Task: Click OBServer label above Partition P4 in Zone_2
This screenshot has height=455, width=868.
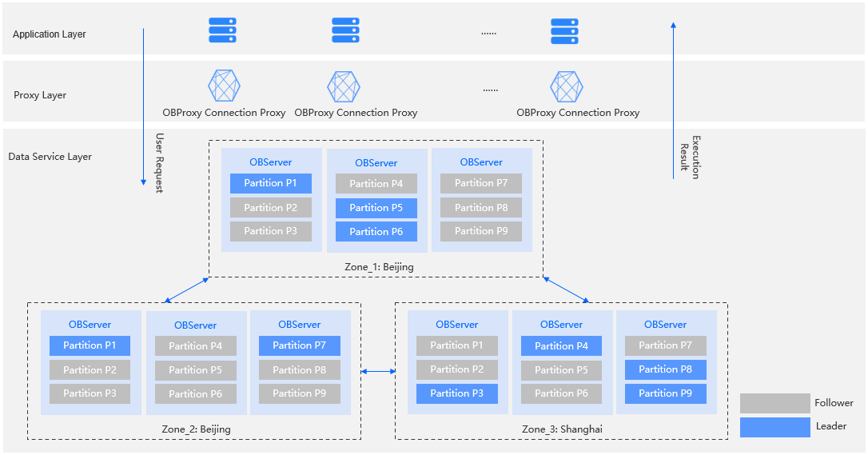Action: 195,325
